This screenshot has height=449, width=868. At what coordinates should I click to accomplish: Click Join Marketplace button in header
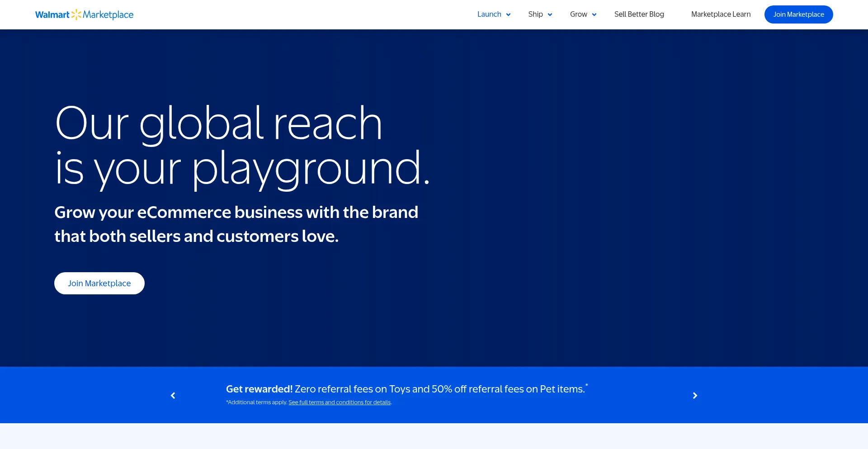coord(798,14)
